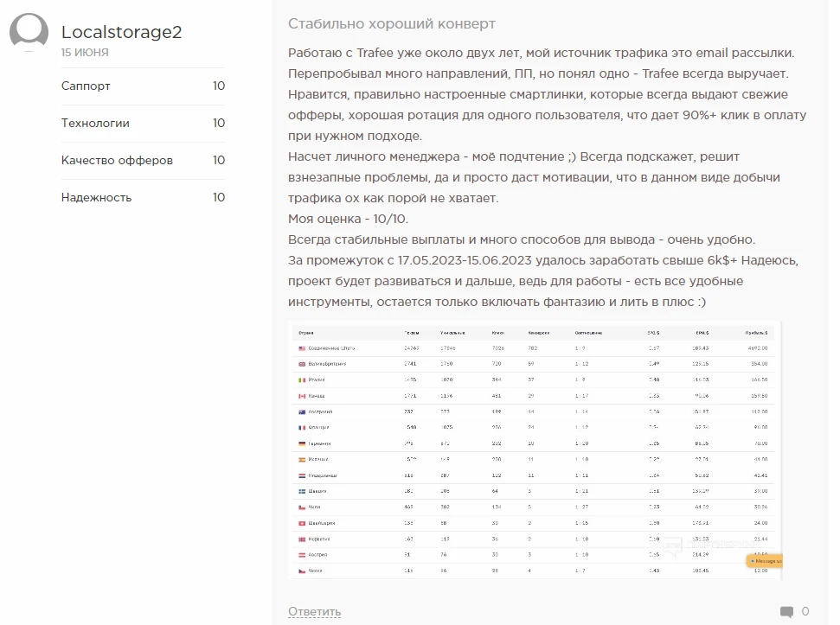Click the Sweden flag icon

coord(302,491)
